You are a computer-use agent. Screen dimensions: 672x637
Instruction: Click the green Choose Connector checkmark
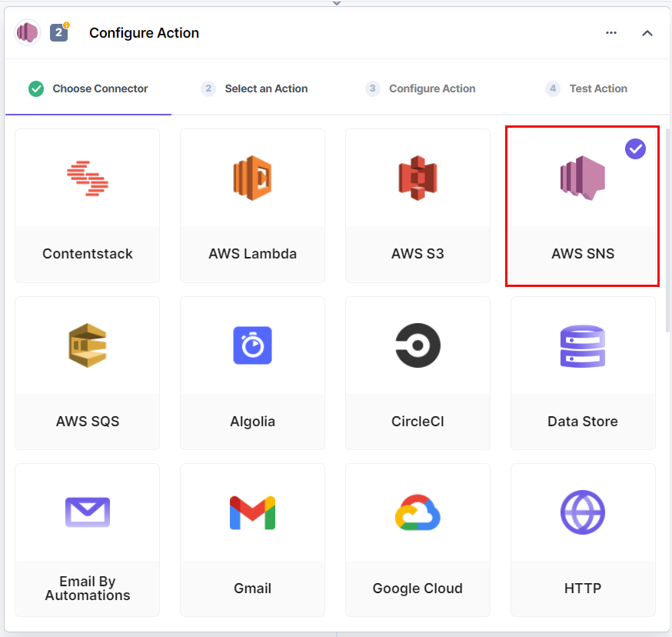(x=36, y=88)
